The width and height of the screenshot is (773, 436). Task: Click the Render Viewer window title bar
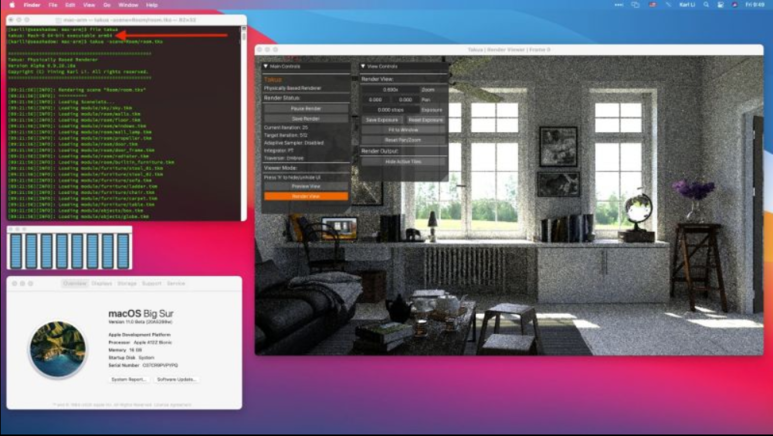tap(509, 50)
